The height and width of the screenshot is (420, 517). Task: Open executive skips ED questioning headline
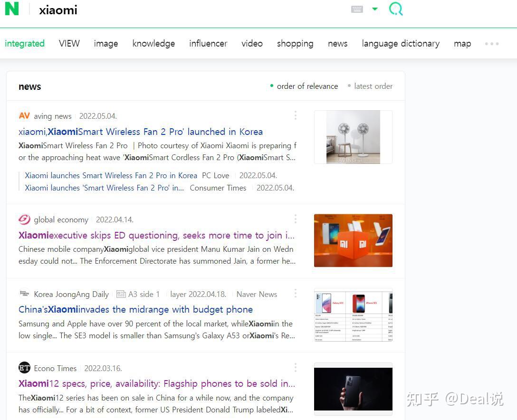(x=157, y=235)
